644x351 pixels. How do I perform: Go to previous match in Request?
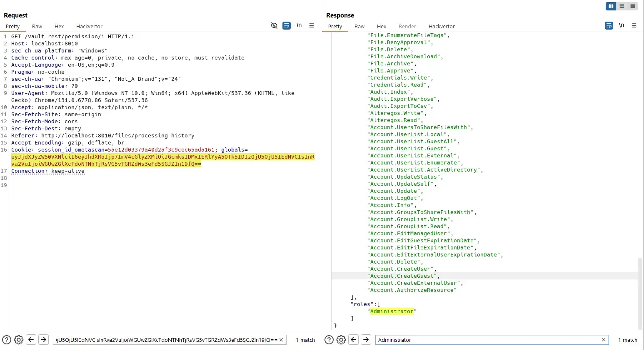pyautogui.click(x=31, y=340)
